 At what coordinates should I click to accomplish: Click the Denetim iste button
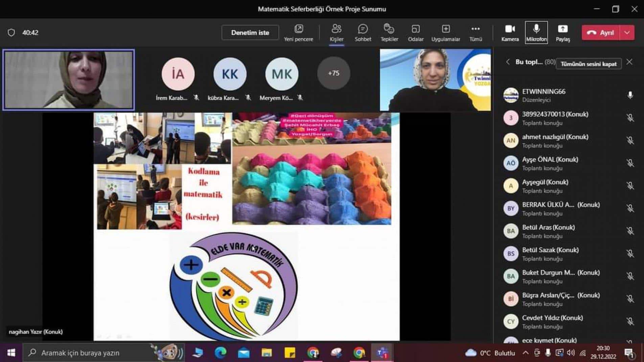click(x=250, y=33)
